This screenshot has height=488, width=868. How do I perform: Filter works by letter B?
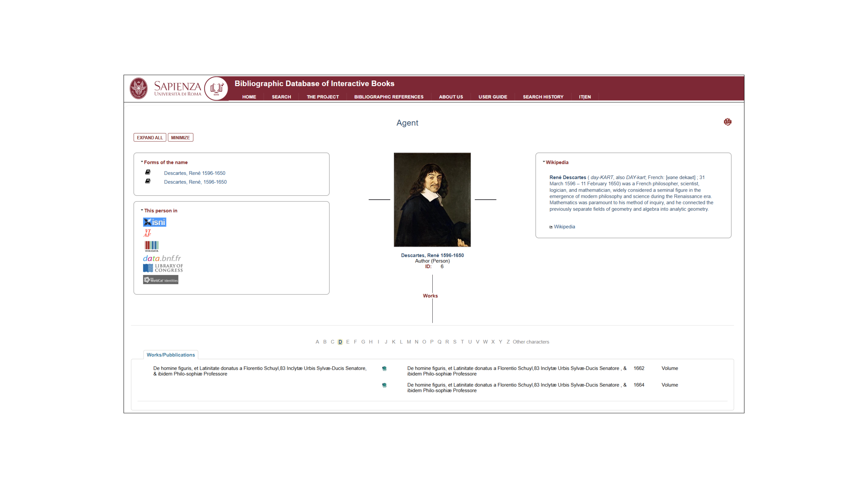[x=325, y=342]
